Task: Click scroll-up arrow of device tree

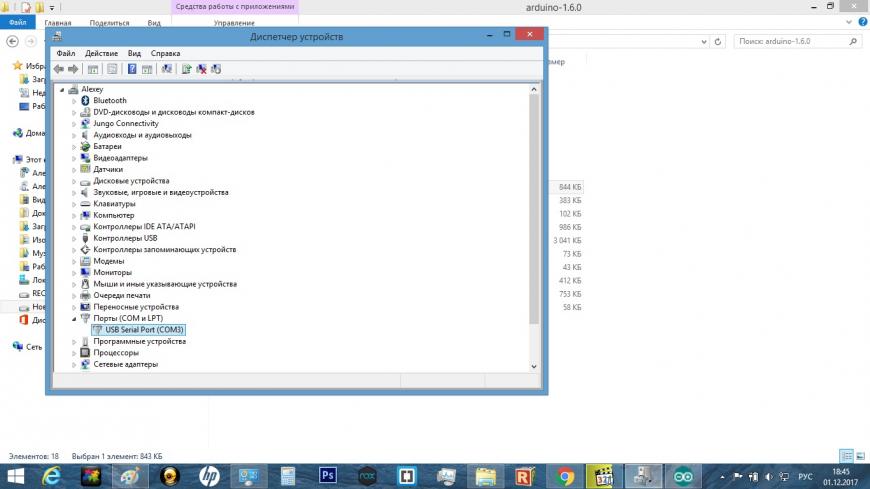Action: (x=534, y=89)
